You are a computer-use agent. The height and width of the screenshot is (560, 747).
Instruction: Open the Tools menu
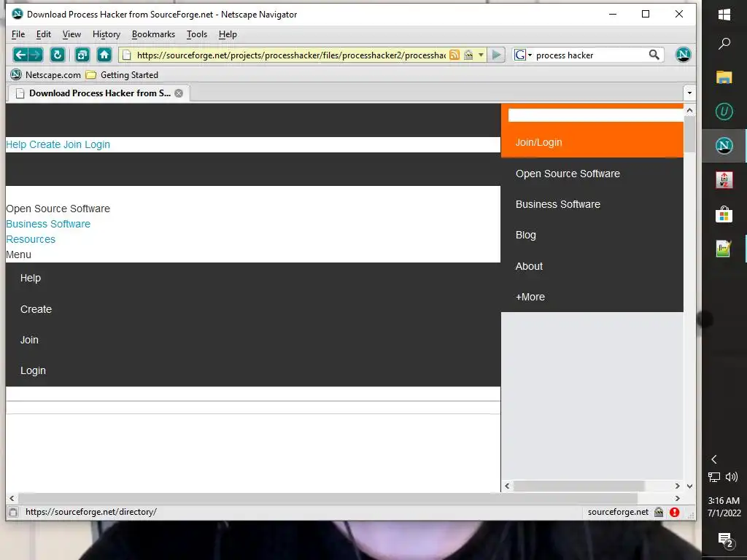click(x=197, y=34)
